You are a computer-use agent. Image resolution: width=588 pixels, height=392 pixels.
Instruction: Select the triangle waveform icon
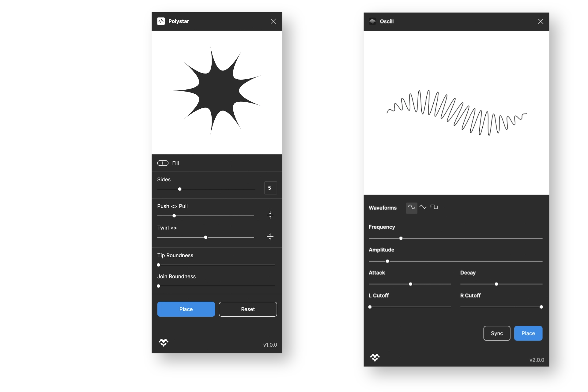click(x=423, y=207)
